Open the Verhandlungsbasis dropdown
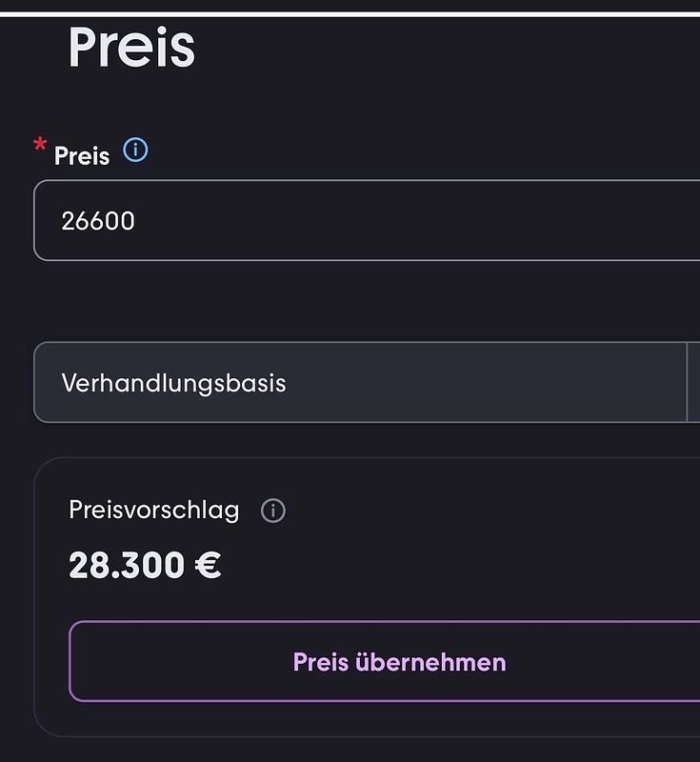700x762 pixels. [x=360, y=382]
